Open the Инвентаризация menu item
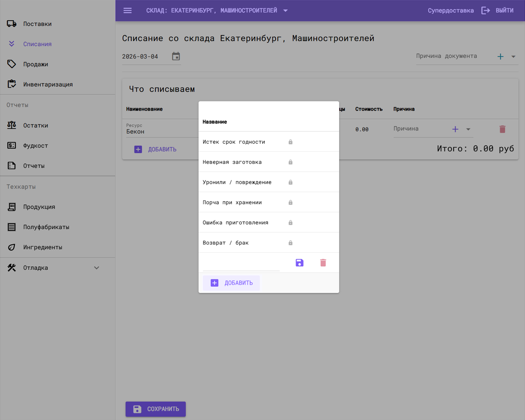This screenshot has width=525, height=420. pos(48,84)
